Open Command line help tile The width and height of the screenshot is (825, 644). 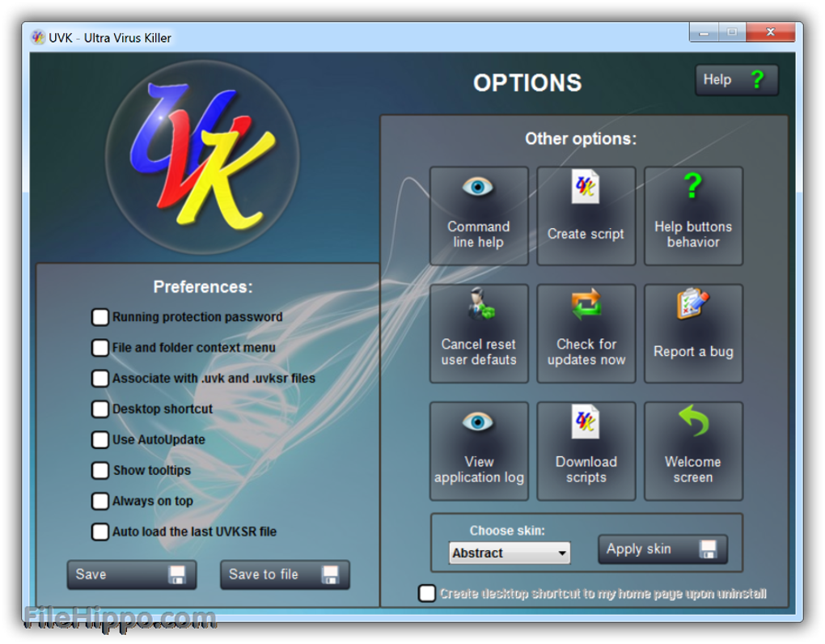click(479, 216)
